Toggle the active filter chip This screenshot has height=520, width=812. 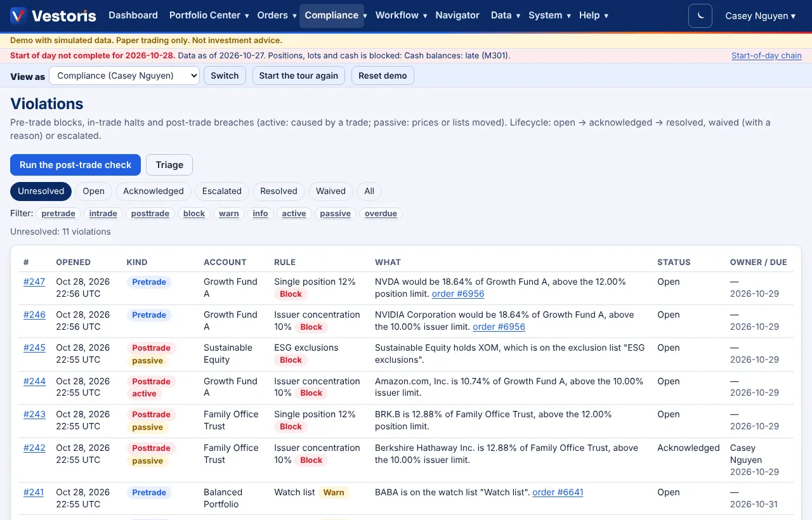[x=294, y=214]
